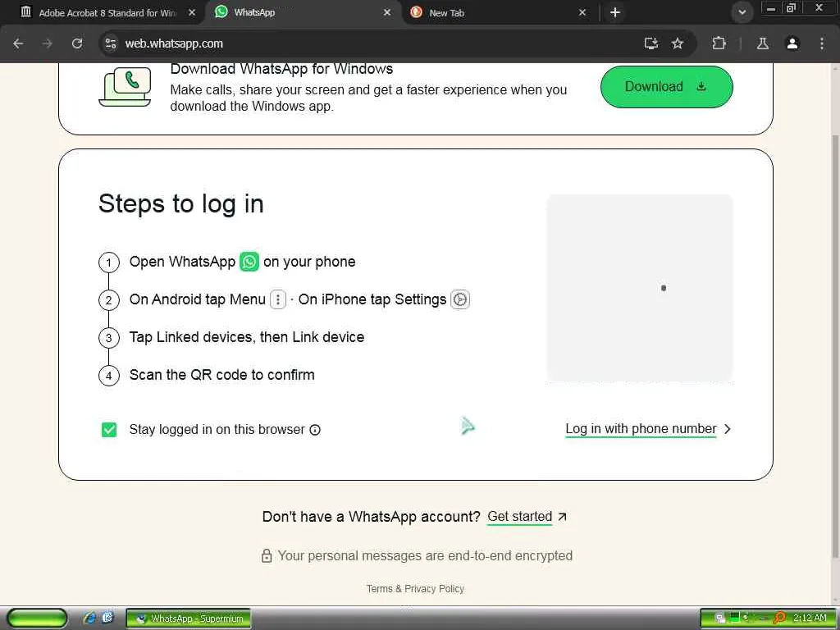This screenshot has width=840, height=630.
Task: Click the bookmark star icon
Action: click(678, 43)
